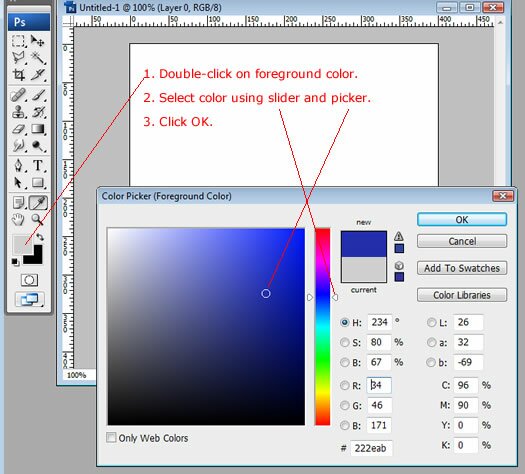Viewport: 525px width, 474px height.
Task: Click the C field showing 96
Action: (x=466, y=385)
